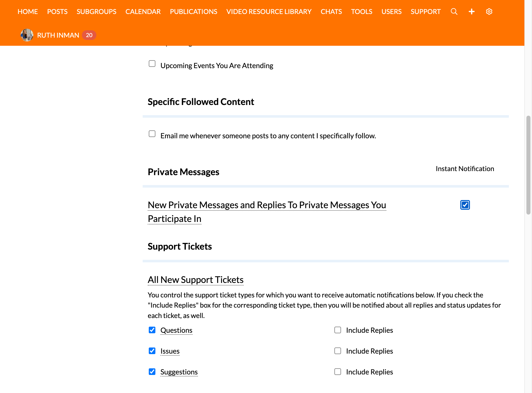Viewport: 532px width, 393px height.
Task: Click the Issues label text
Action: [x=170, y=351]
